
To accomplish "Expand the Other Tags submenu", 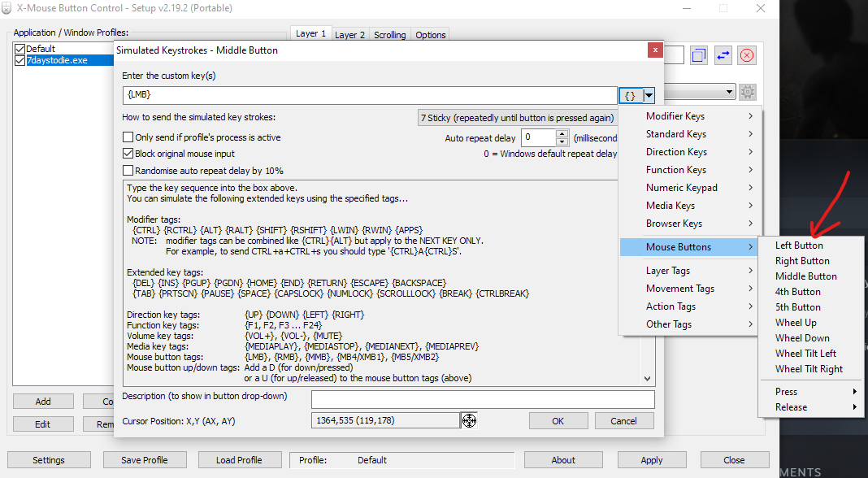I will coord(691,324).
